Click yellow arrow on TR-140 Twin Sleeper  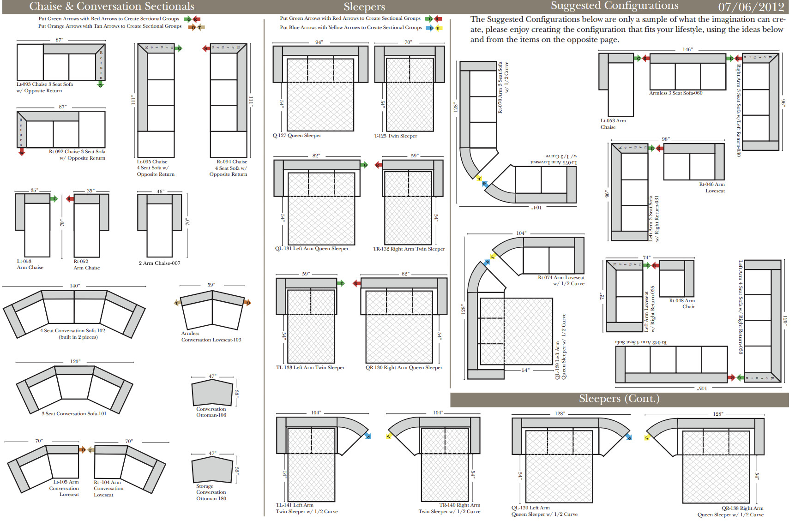[x=389, y=436]
